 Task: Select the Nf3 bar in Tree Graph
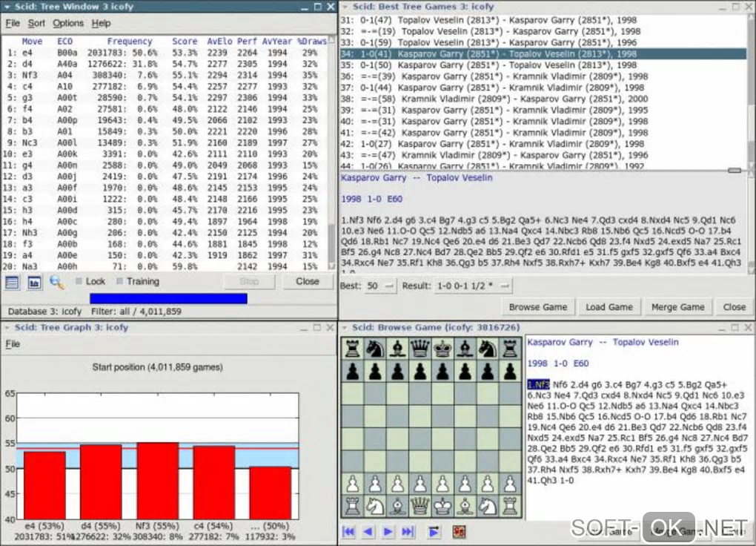(x=158, y=480)
